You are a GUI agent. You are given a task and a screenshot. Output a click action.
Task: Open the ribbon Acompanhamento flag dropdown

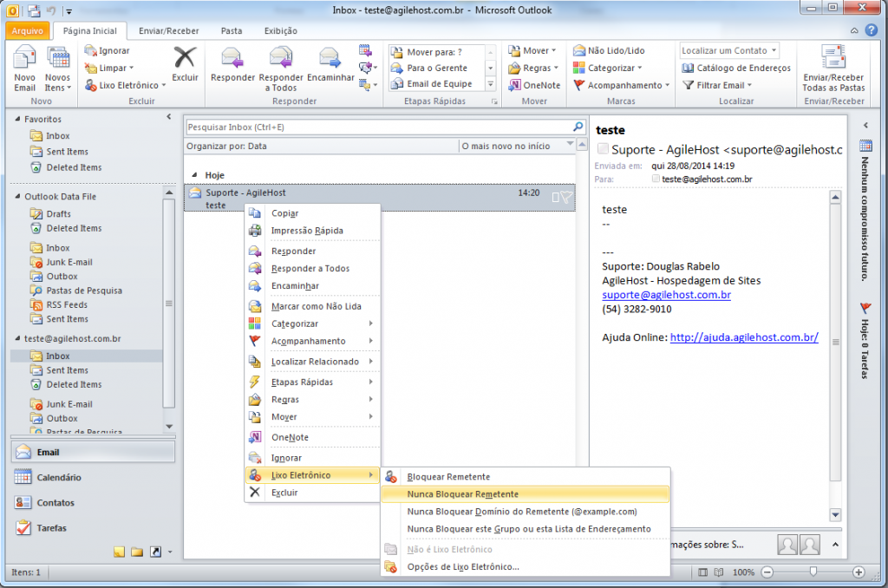(621, 85)
